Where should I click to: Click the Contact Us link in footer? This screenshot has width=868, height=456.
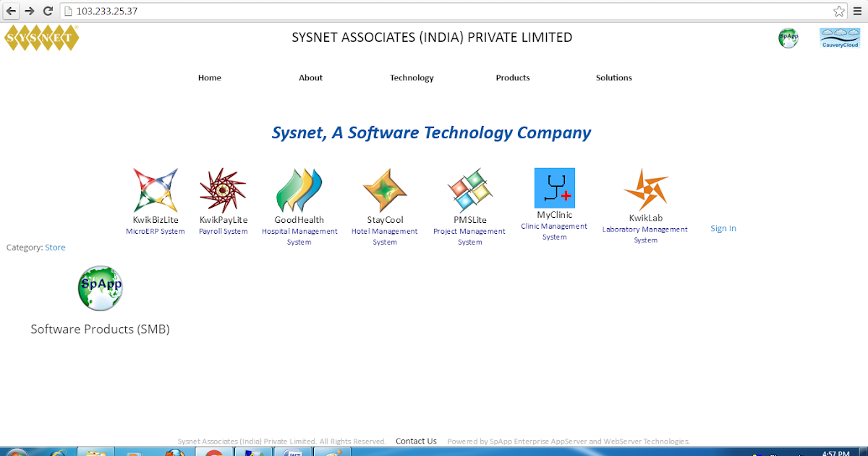pyautogui.click(x=416, y=441)
